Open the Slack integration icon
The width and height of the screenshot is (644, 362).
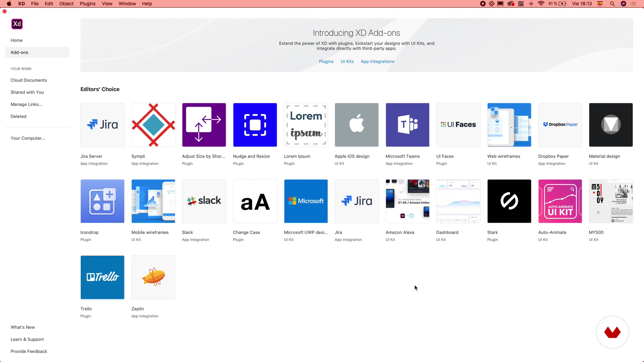tap(204, 201)
